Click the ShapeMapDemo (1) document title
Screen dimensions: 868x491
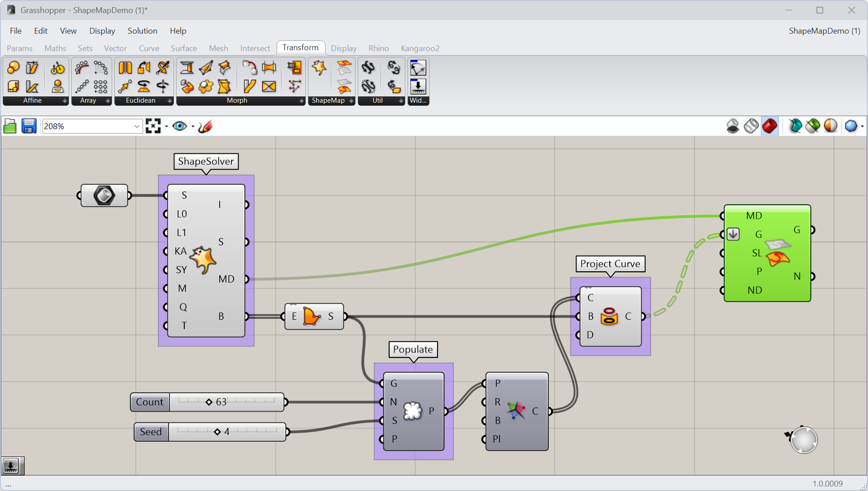[825, 30]
